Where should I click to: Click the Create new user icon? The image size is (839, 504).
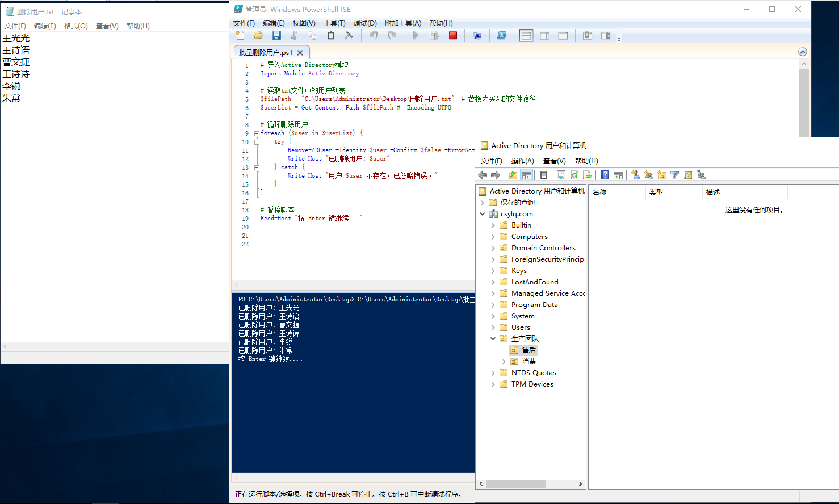tap(636, 175)
